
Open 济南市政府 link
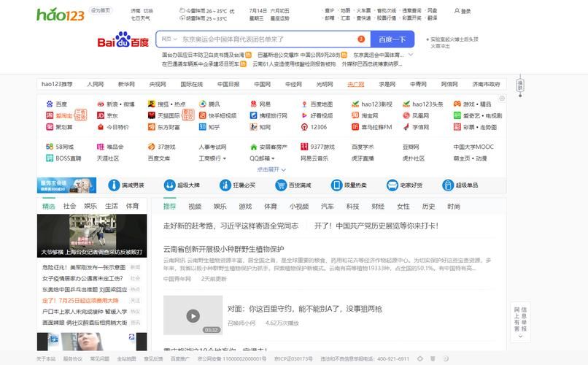[x=486, y=85]
